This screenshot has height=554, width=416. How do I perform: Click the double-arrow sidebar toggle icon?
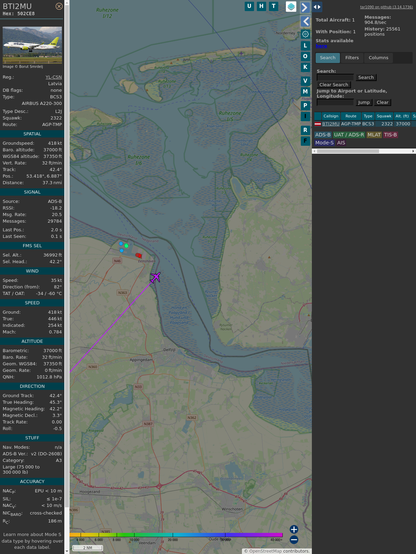[317, 7]
